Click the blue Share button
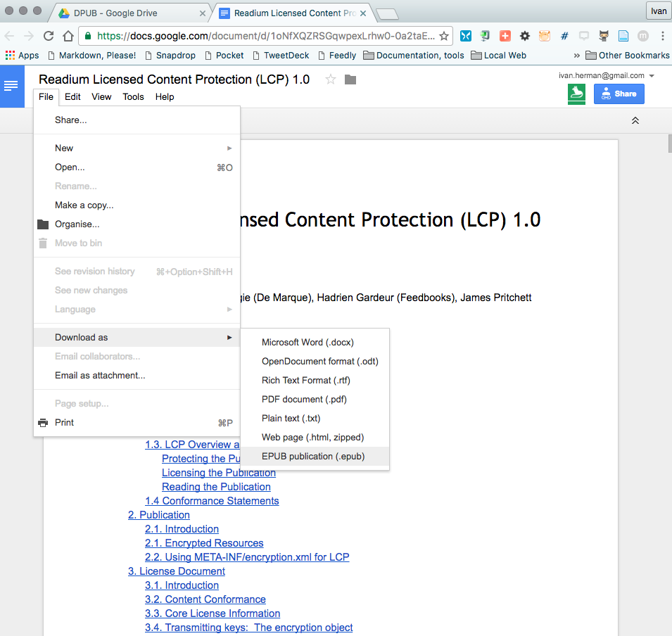Image resolution: width=672 pixels, height=636 pixels. [619, 94]
